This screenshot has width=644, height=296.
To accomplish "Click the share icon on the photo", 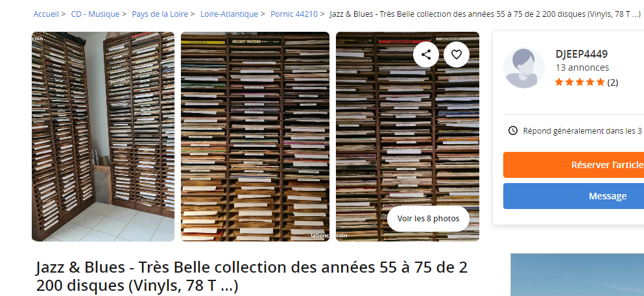I will 426,55.
